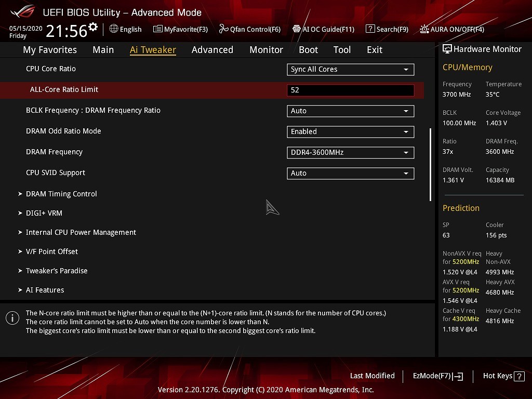Click the globe icon for English language
Viewport: 532px width, 399px height.
click(114, 29)
